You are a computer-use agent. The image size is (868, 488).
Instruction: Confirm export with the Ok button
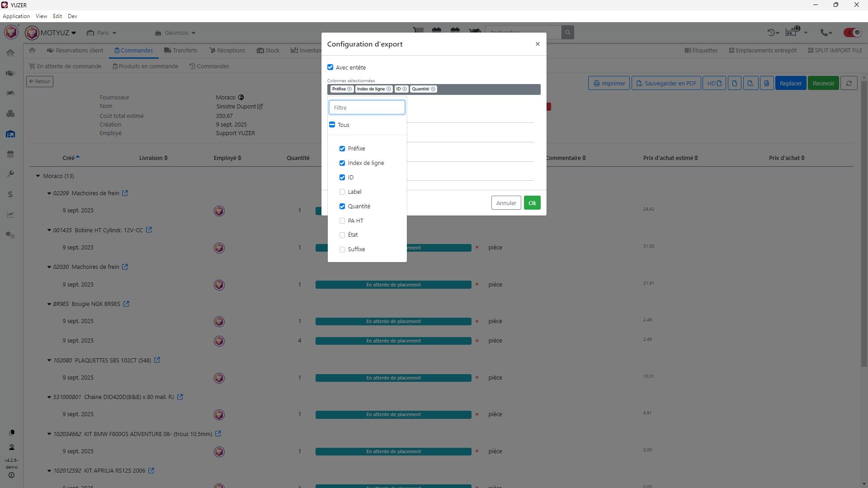[532, 203]
